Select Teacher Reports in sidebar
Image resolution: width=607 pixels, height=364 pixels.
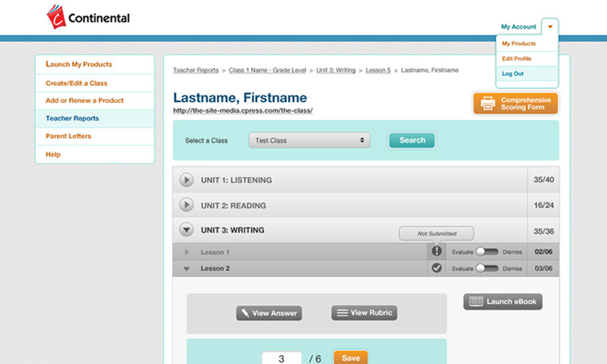[72, 118]
